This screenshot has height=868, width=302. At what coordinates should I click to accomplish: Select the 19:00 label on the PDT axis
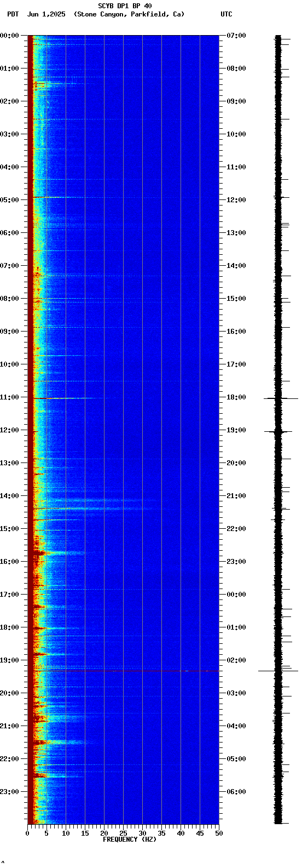[9, 660]
